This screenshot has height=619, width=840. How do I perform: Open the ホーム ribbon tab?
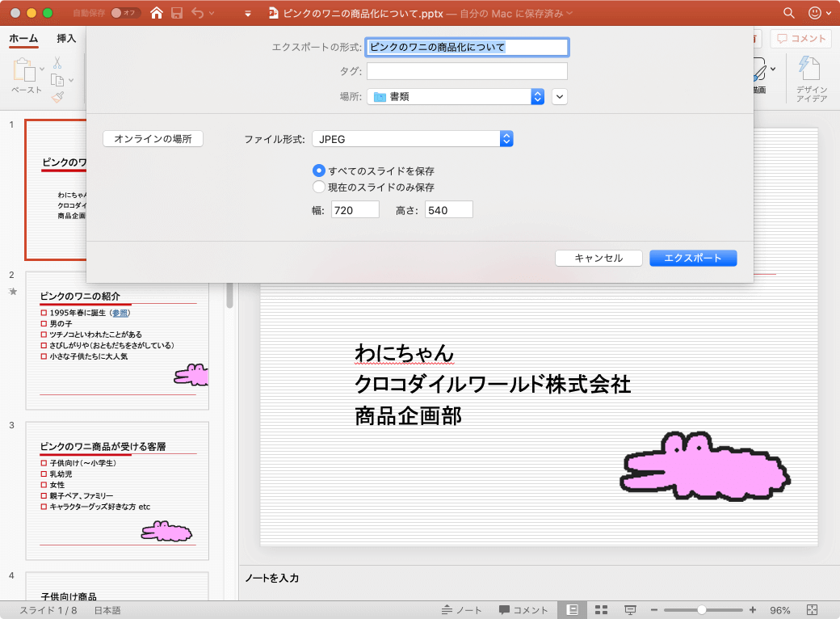23,38
